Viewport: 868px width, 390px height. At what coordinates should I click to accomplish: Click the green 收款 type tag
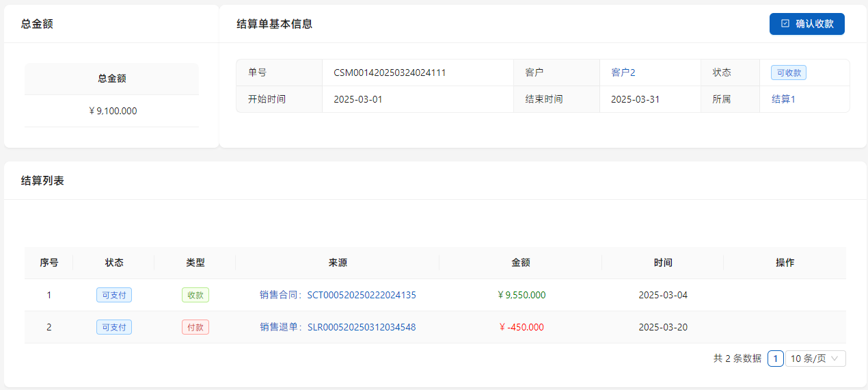[x=195, y=295]
